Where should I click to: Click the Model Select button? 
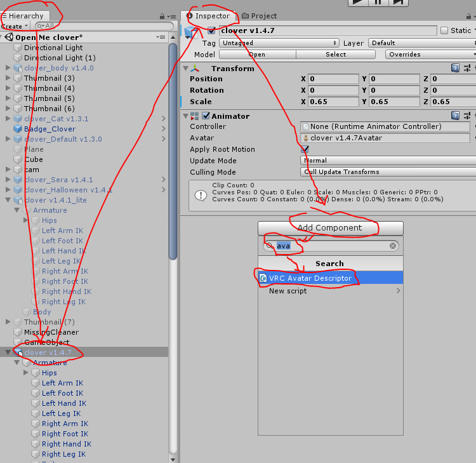pyautogui.click(x=336, y=55)
